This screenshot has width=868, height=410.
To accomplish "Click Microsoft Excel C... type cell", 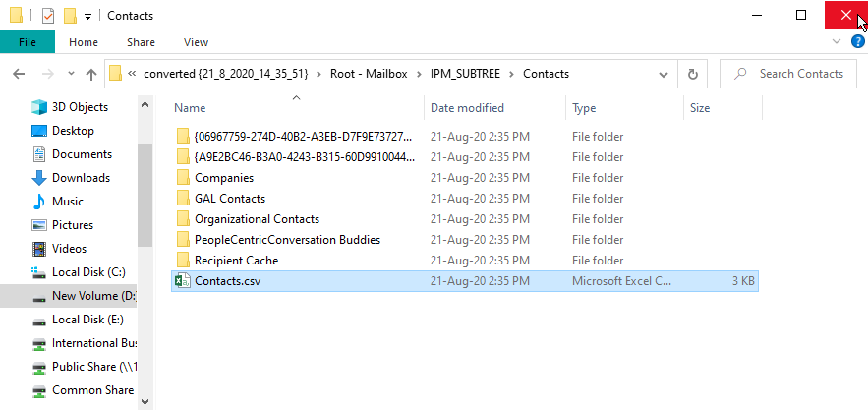I will [x=621, y=281].
